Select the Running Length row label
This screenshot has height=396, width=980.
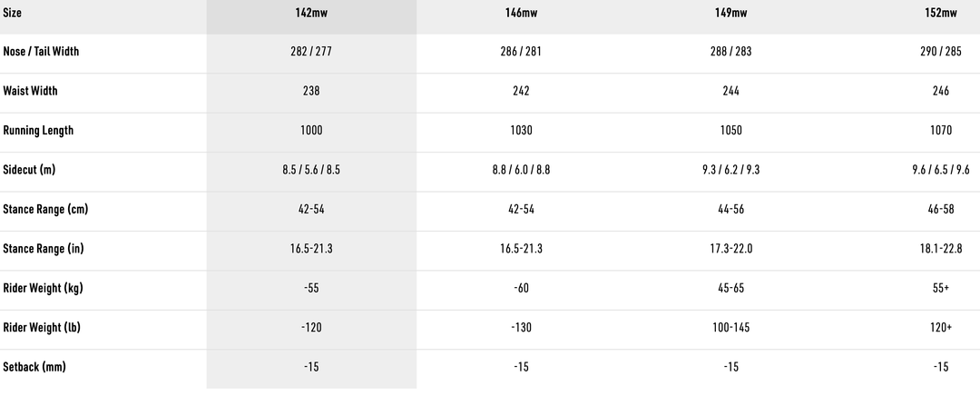click(38, 130)
